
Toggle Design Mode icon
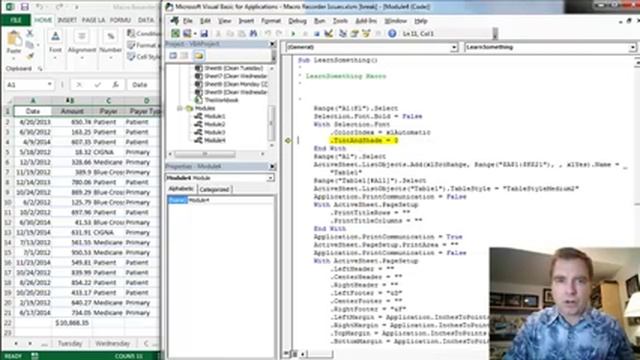coord(329,33)
